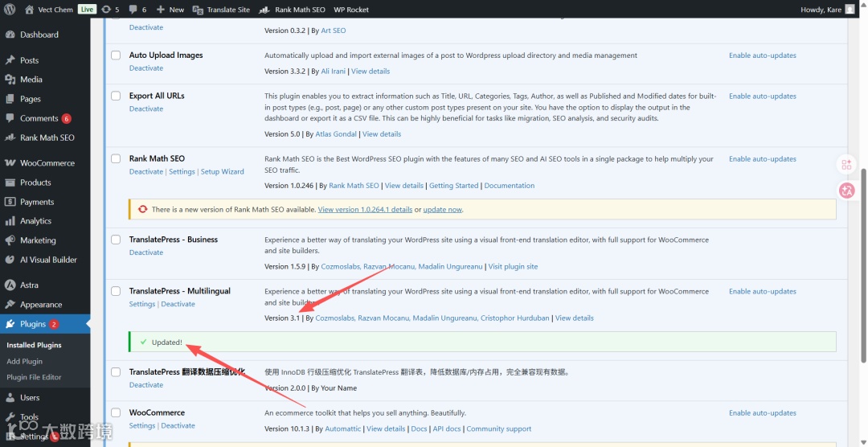Click the page vertical scrollbar
Screen dimensions: 868x447
(863, 265)
